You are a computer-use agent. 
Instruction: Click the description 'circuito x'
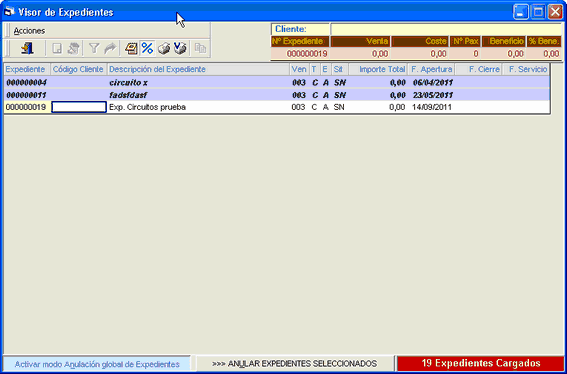pos(128,83)
